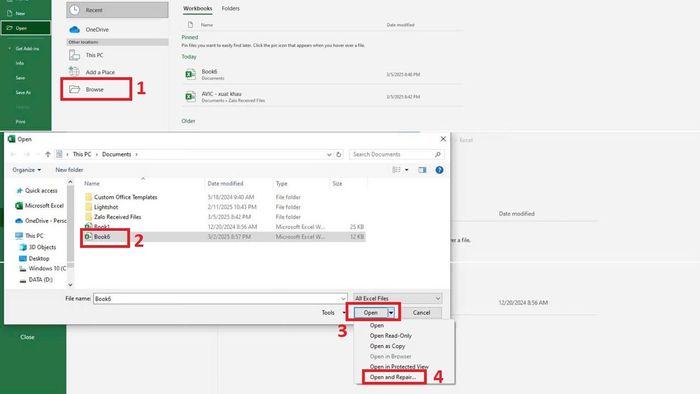Select 3D Objects in navigation pane
The image size is (700, 394).
[38, 247]
